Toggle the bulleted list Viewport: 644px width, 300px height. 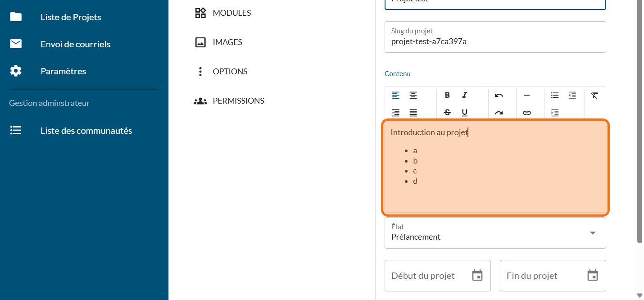[555, 95]
